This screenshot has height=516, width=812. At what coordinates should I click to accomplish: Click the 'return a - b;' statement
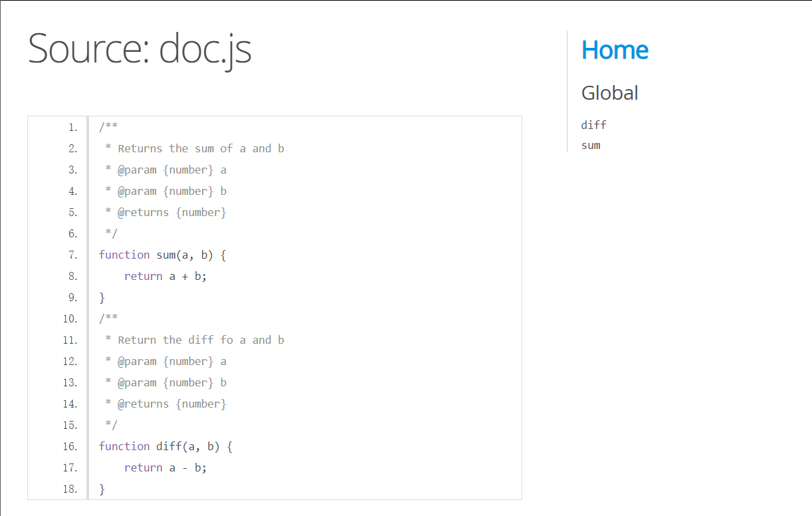click(x=165, y=468)
